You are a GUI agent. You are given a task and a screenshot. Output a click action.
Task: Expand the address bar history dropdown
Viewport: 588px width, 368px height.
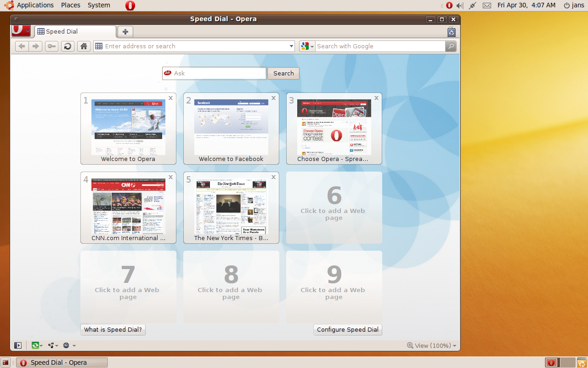click(291, 46)
